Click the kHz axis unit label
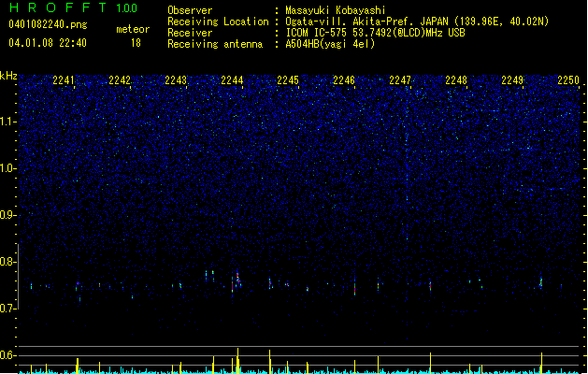Screen dimensions: 588x374 point(8,76)
